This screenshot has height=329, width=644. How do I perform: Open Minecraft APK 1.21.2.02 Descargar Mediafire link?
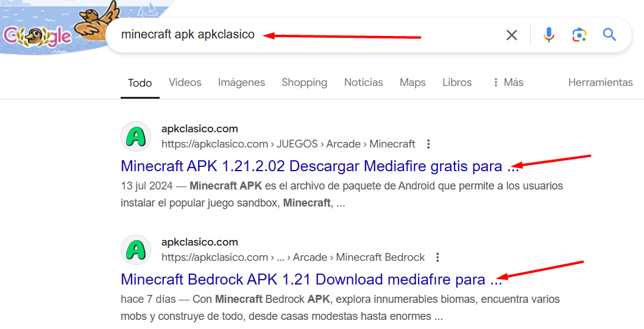pos(320,166)
